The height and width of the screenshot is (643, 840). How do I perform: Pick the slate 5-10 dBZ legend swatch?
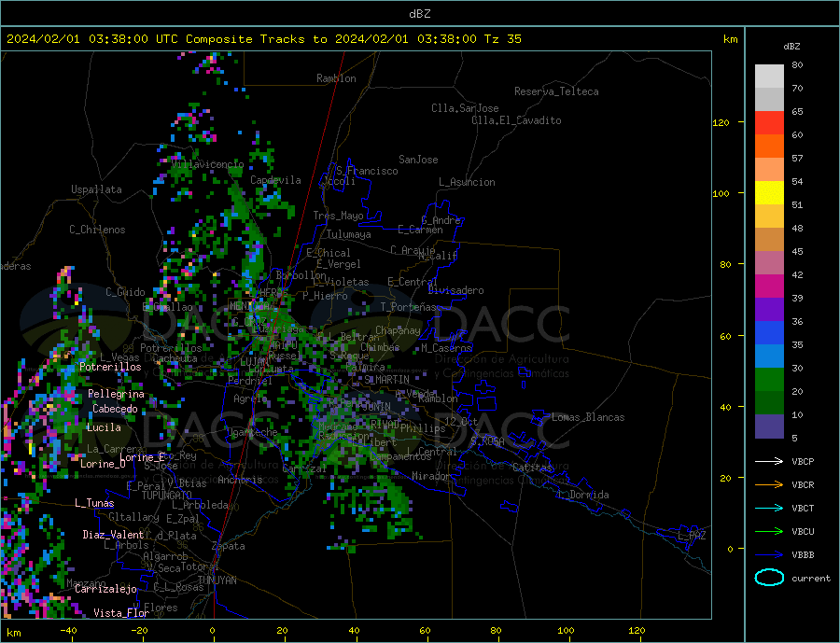(x=769, y=426)
